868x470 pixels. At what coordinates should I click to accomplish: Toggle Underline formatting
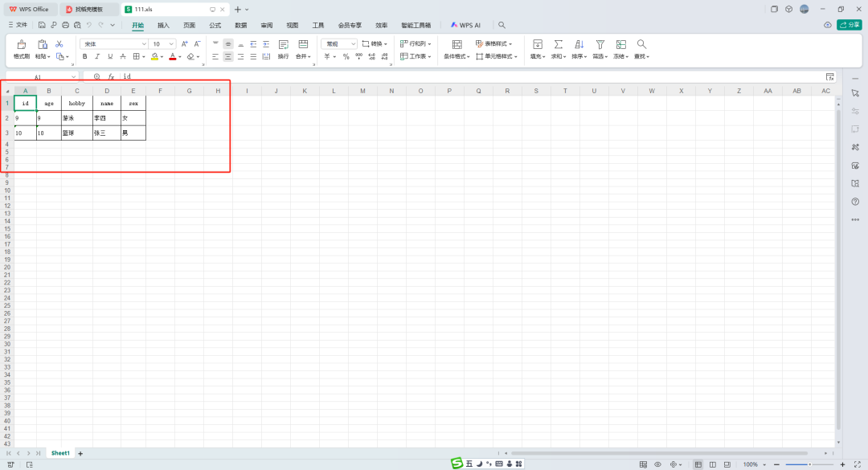point(110,57)
